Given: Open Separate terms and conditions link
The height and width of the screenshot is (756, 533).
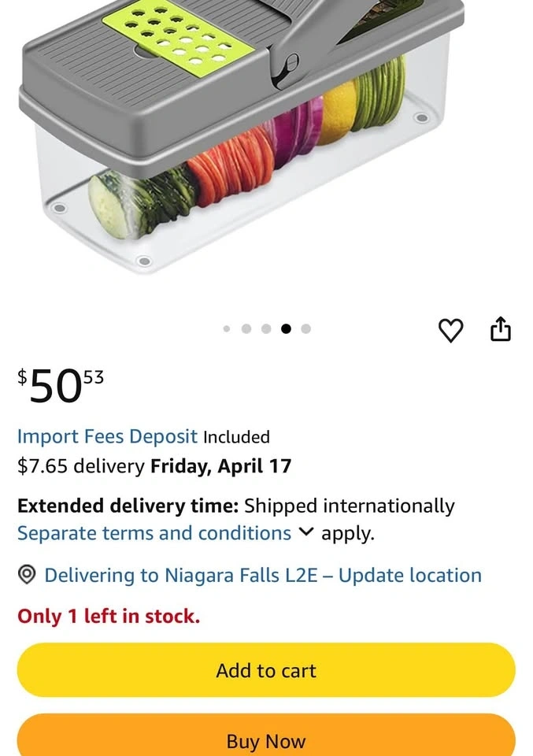Looking at the screenshot, I should 154,533.
